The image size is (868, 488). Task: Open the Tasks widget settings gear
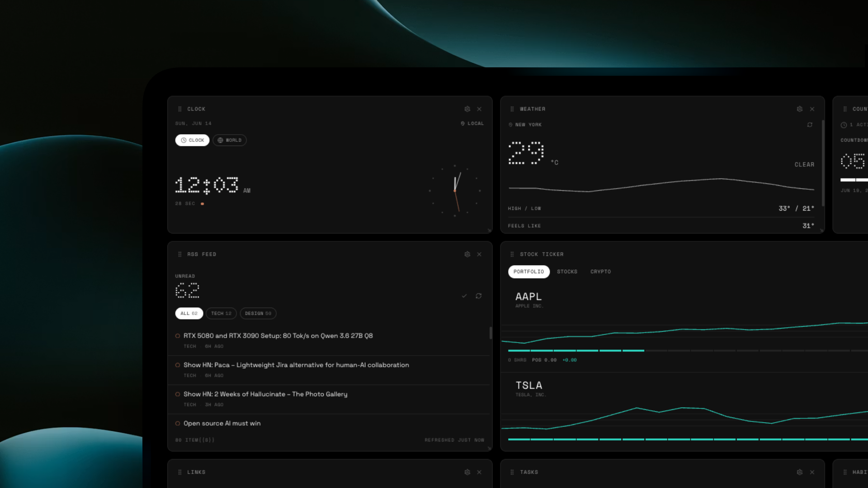(800, 472)
